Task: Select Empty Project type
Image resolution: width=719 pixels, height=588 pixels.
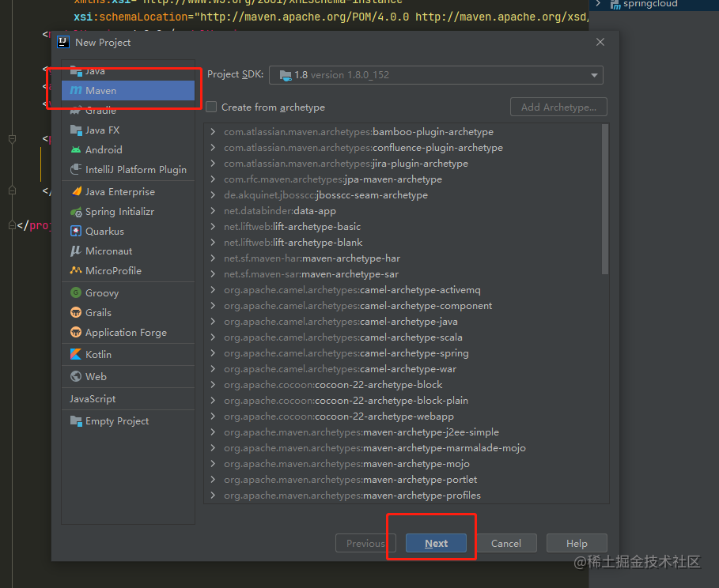Action: [128, 420]
